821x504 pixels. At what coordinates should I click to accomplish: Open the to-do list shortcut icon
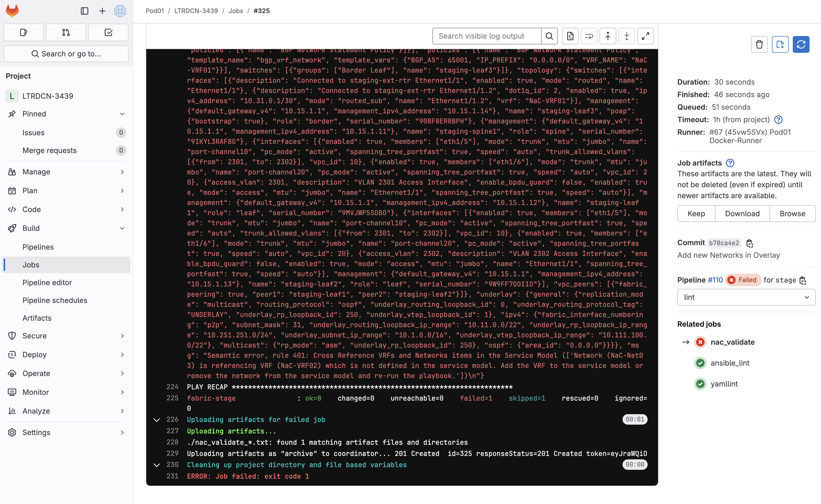tap(108, 32)
